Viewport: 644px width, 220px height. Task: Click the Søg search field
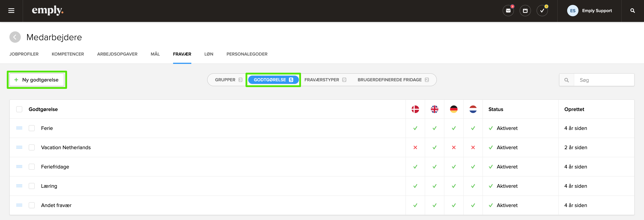click(x=603, y=80)
